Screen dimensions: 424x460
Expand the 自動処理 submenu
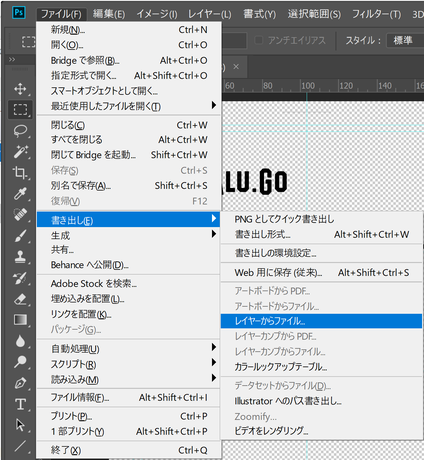pos(128,349)
